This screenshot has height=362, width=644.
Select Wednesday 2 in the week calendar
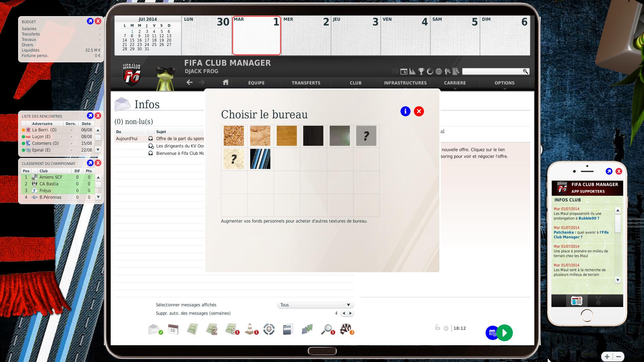click(306, 35)
